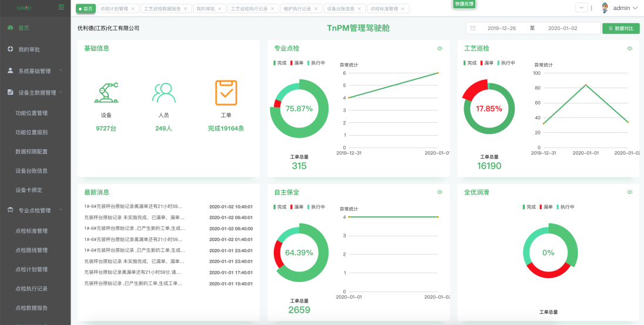The height and width of the screenshot is (325, 644).
Task: Toggle eye icon on 全优润滑 panel
Action: (x=629, y=192)
